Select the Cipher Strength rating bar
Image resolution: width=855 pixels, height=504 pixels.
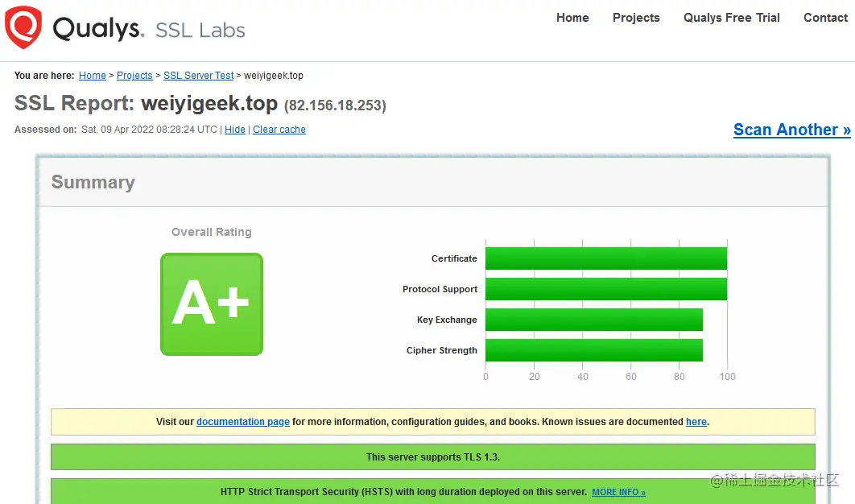pos(594,349)
